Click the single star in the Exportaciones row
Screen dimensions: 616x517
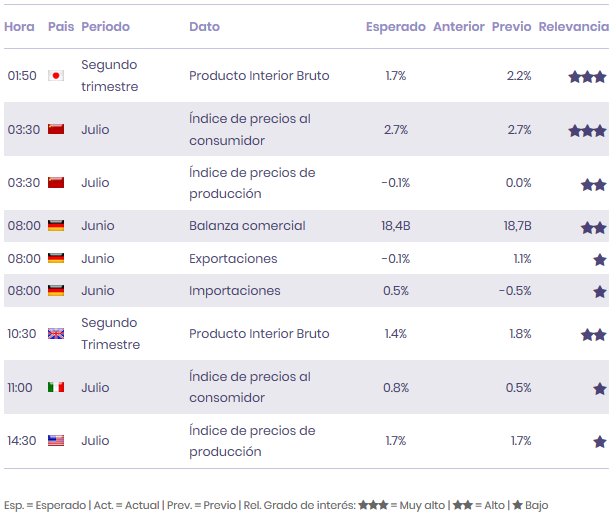(599, 260)
